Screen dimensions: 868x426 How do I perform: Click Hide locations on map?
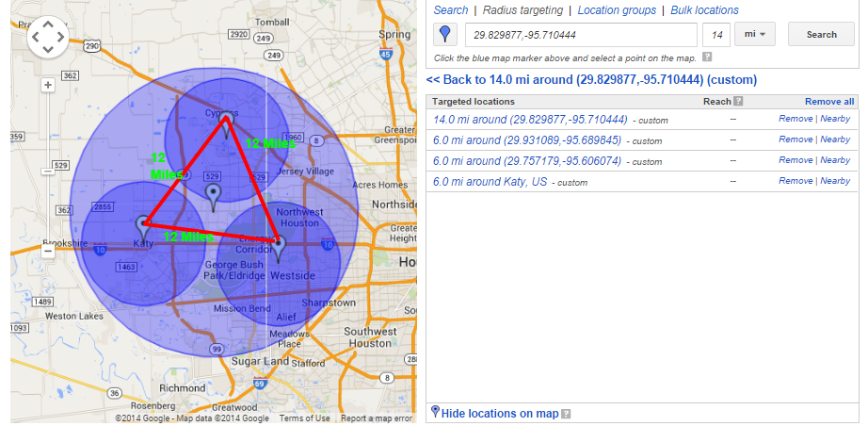coord(499,413)
